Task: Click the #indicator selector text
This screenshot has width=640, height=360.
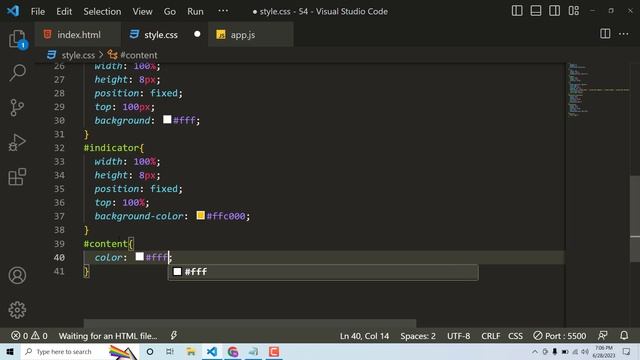Action: pyautogui.click(x=111, y=148)
